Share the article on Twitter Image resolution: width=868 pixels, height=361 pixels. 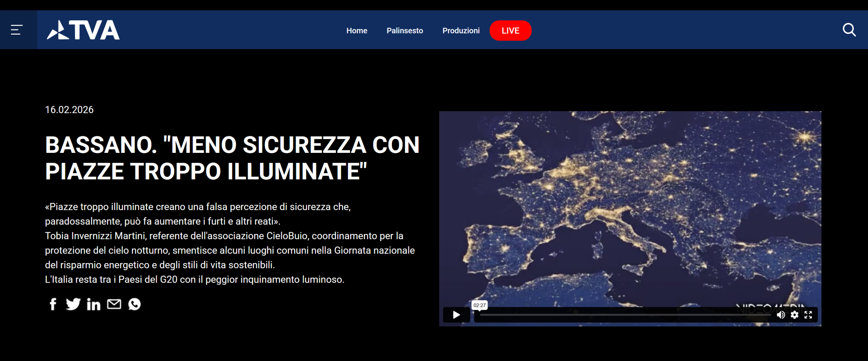point(73,304)
